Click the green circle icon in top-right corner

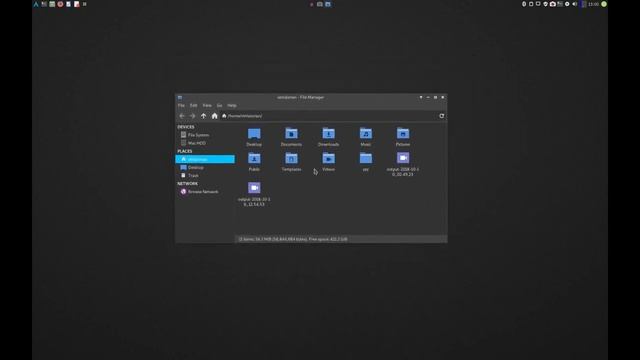click(x=604, y=4)
